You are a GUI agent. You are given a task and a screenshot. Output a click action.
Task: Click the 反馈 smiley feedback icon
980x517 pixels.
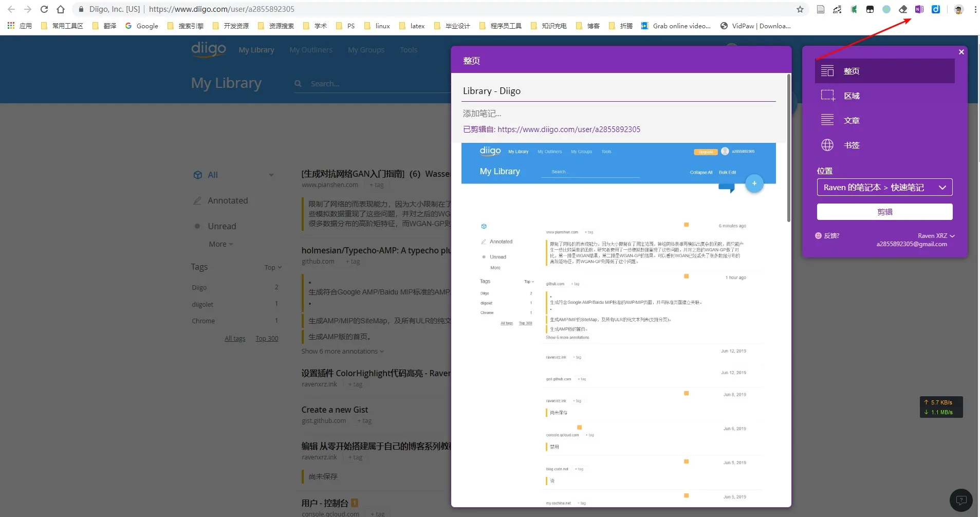819,236
